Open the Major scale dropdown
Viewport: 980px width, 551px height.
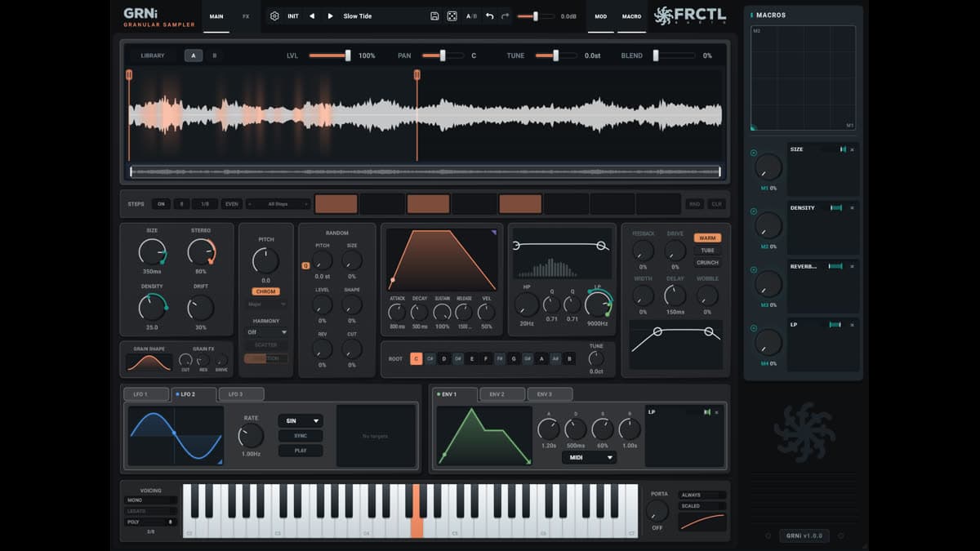(x=265, y=304)
